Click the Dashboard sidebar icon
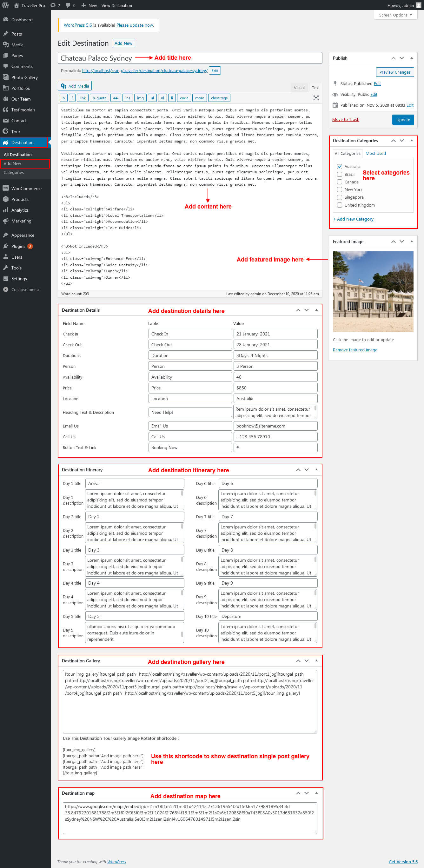The width and height of the screenshot is (424, 868). (x=6, y=20)
